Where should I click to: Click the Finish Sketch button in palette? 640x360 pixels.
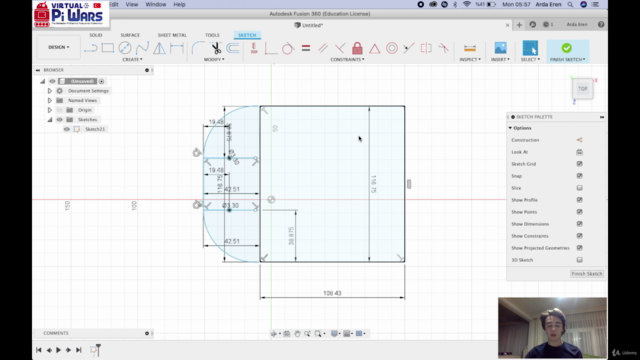pos(587,274)
